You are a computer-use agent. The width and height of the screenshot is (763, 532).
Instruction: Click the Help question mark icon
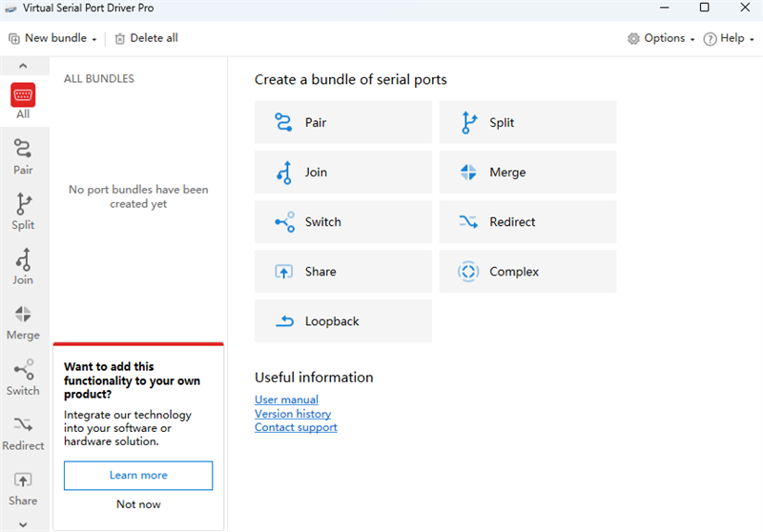710,39
